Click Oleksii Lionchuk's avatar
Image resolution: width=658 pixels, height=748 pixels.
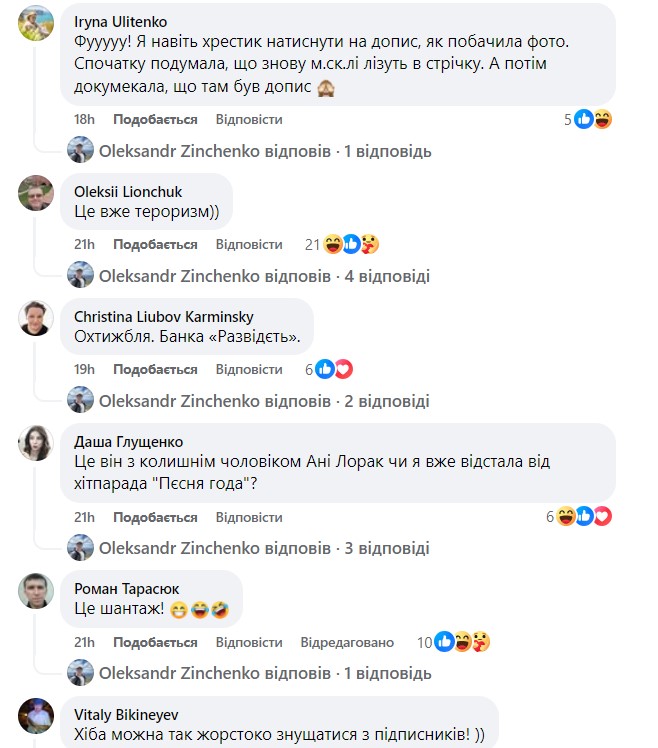[x=36, y=193]
